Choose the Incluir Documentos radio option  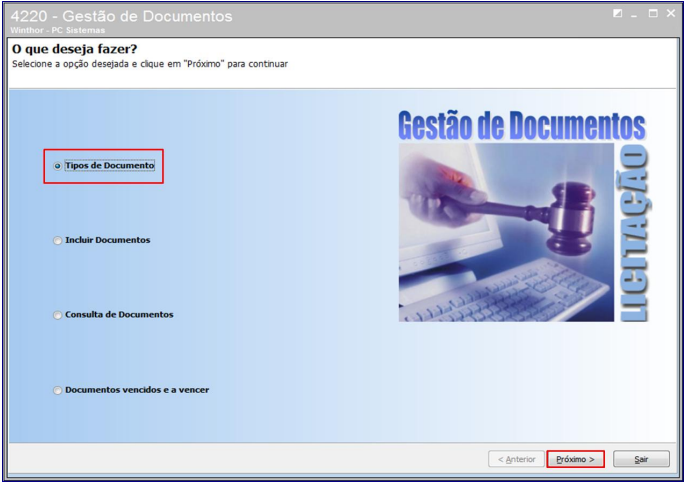[102, 240]
